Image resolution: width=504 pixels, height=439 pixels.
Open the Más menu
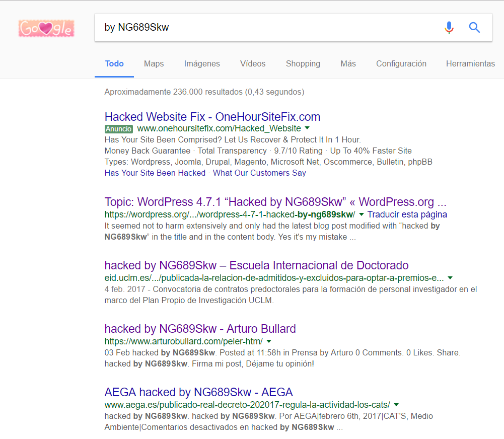[348, 63]
